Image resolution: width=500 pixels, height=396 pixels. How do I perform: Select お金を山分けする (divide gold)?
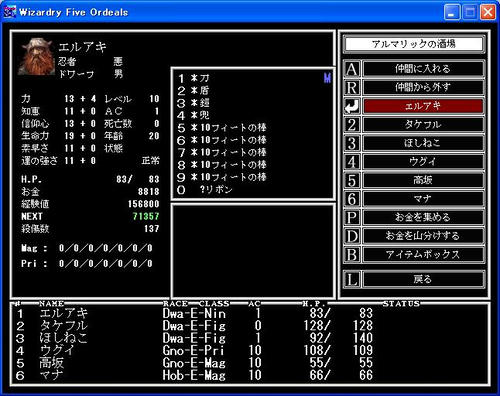click(423, 236)
